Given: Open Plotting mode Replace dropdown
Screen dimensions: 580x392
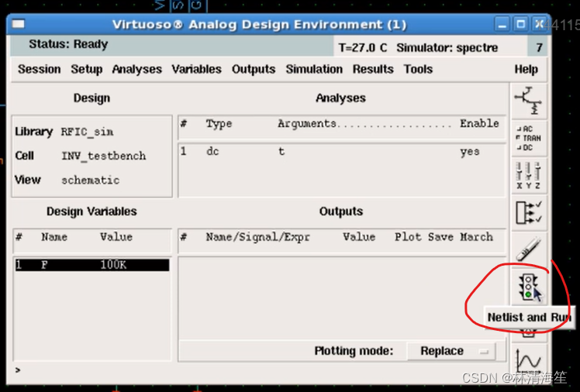Looking at the screenshot, I should pyautogui.click(x=451, y=351).
